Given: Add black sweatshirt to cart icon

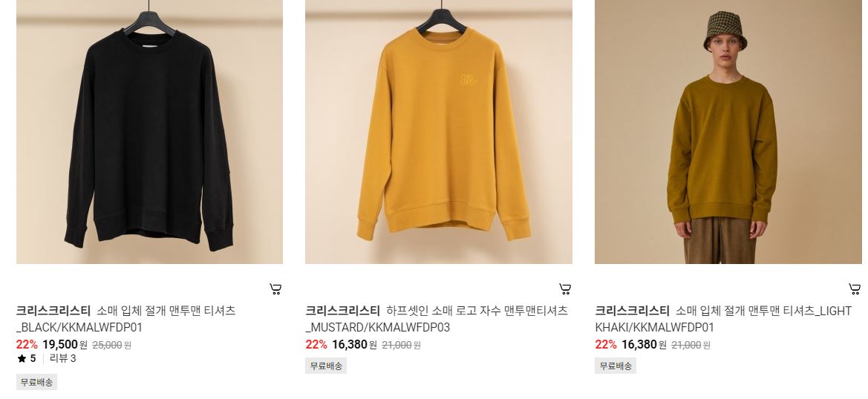Looking at the screenshot, I should click(x=275, y=288).
